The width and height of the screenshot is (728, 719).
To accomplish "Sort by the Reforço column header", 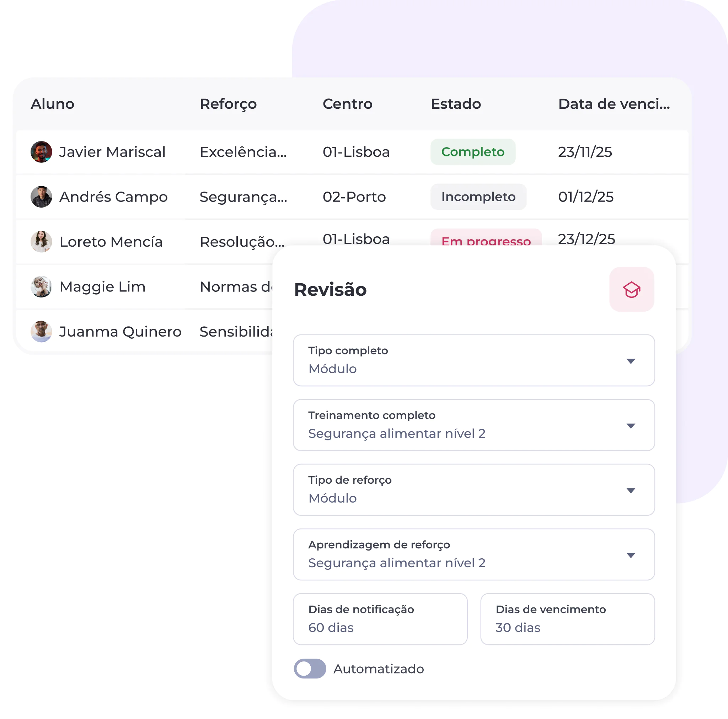I will coord(228,104).
